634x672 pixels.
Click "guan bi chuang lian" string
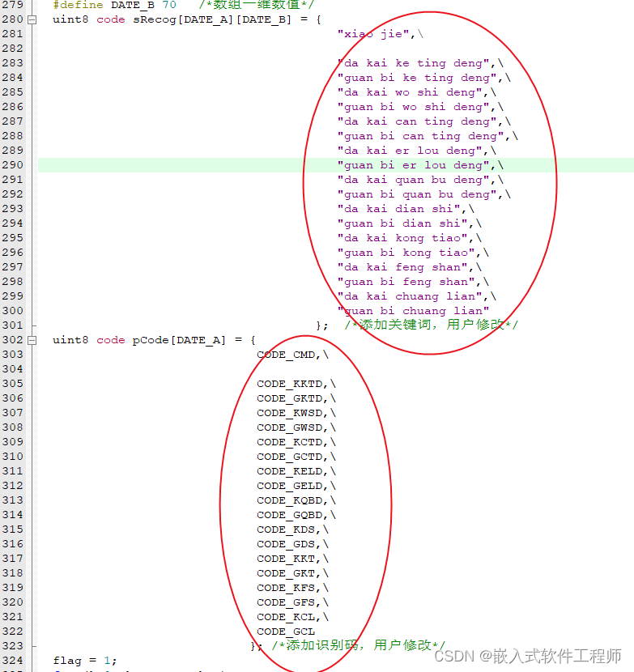413,311
